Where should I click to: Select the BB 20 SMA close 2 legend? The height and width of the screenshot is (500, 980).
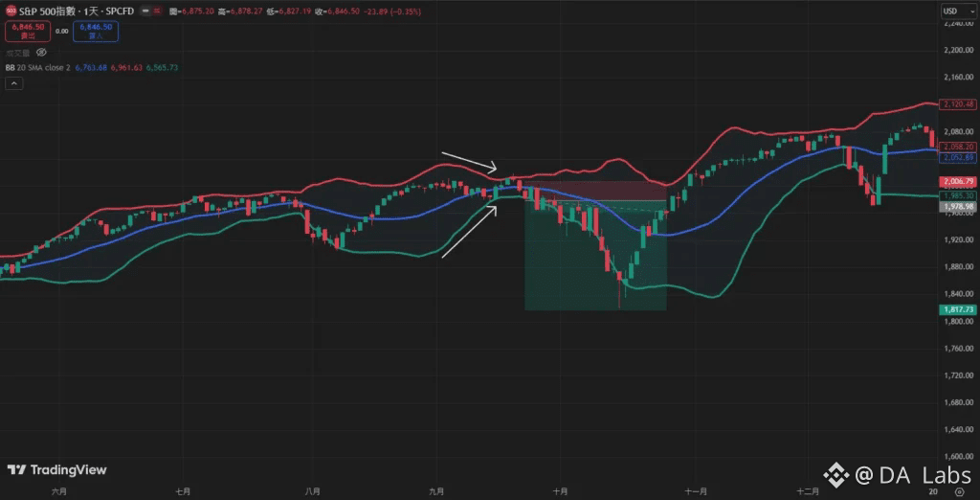pos(38,67)
